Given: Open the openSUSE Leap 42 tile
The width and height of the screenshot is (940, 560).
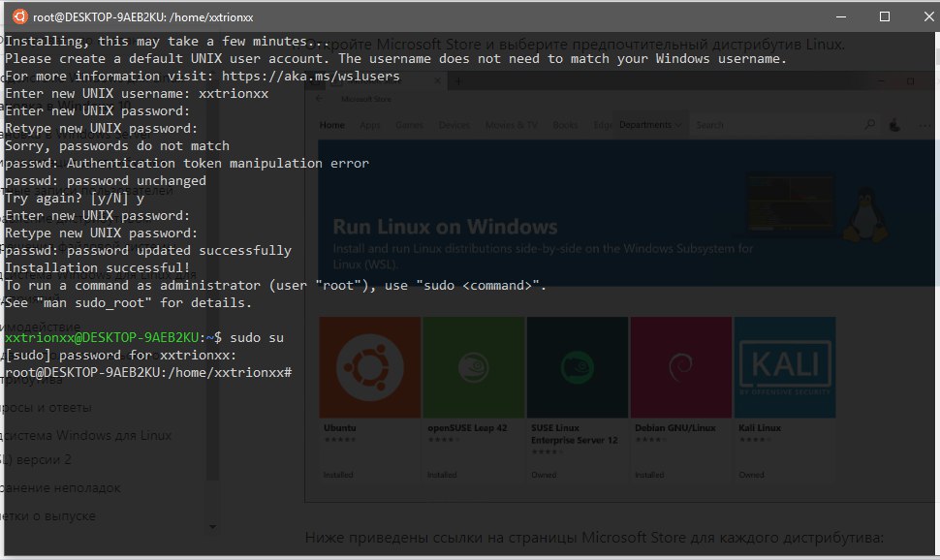Looking at the screenshot, I should (x=474, y=367).
